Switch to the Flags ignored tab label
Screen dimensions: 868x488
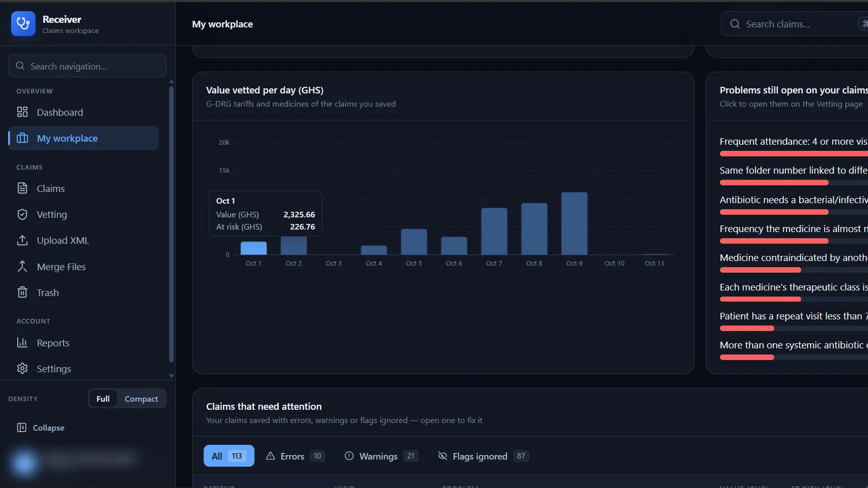pos(480,457)
